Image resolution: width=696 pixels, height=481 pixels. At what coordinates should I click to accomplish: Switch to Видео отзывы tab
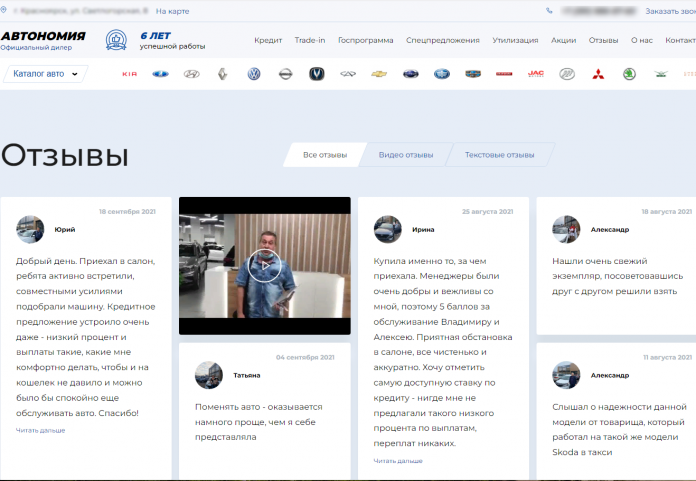406,155
